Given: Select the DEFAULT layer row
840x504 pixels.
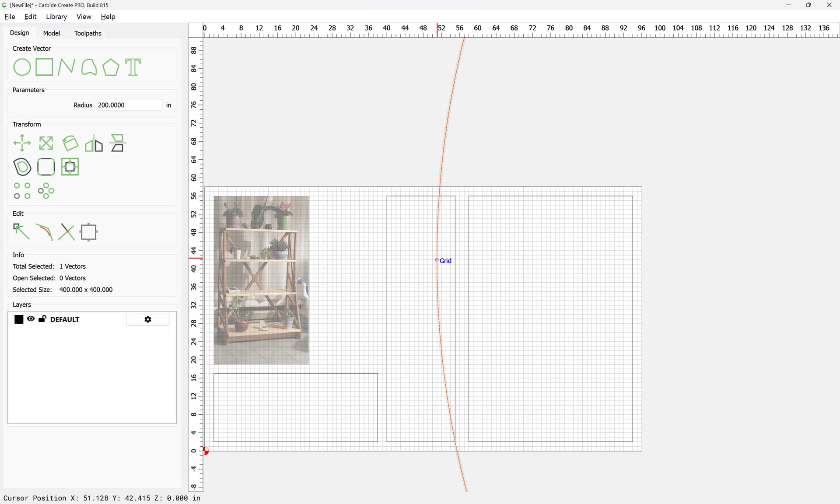Looking at the screenshot, I should pos(92,319).
